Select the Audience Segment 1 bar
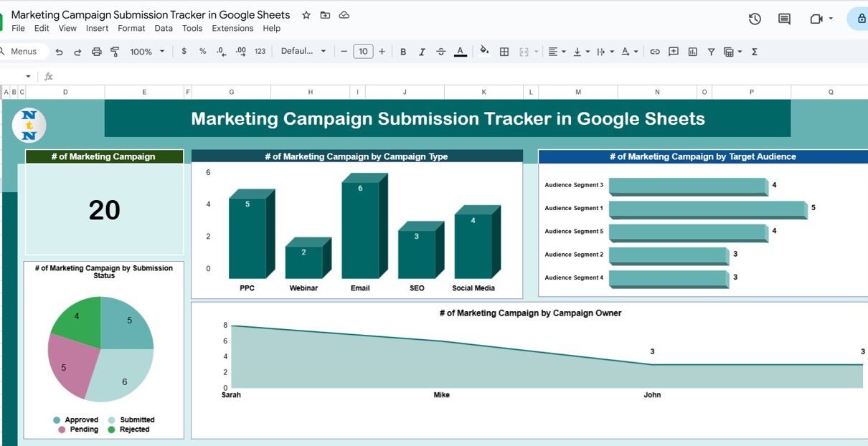Image resolution: width=868 pixels, height=446 pixels. (x=708, y=210)
